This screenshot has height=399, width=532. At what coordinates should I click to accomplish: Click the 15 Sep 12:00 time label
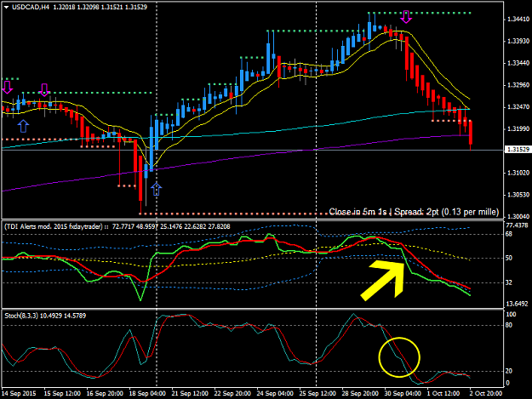62,393
